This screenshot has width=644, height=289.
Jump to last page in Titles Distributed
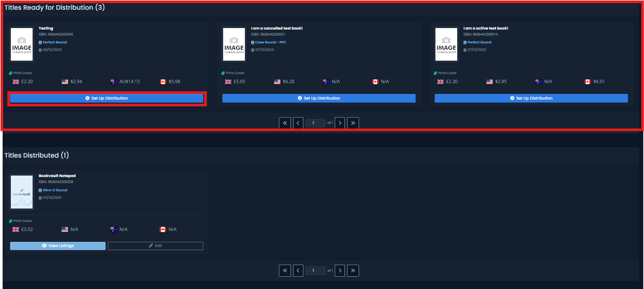[x=353, y=270]
